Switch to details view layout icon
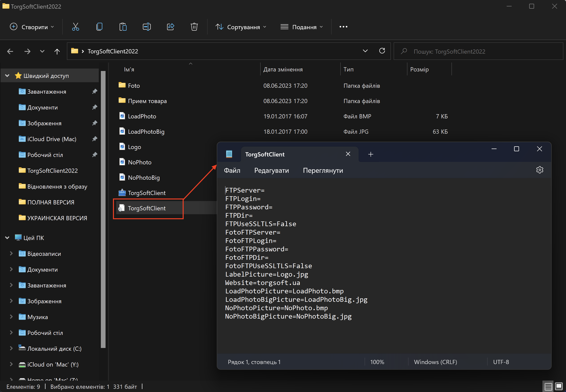Image resolution: width=566 pixels, height=392 pixels. click(548, 386)
